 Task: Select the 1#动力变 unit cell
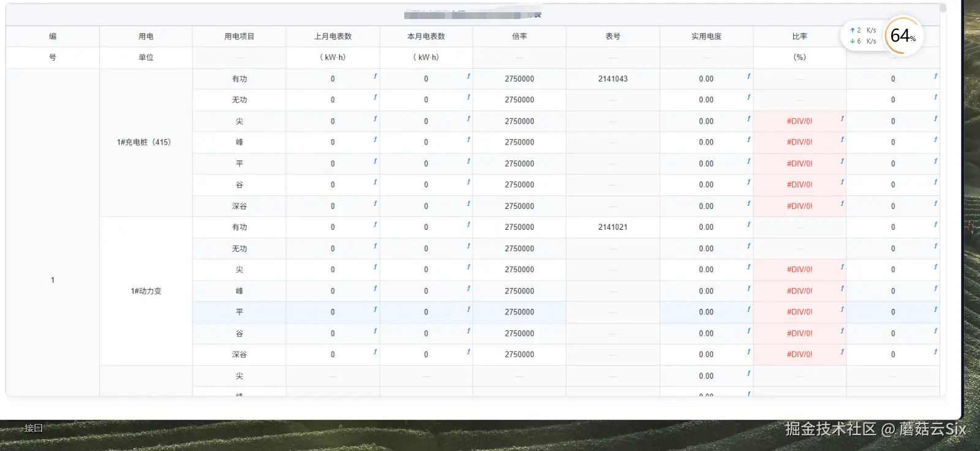point(146,291)
